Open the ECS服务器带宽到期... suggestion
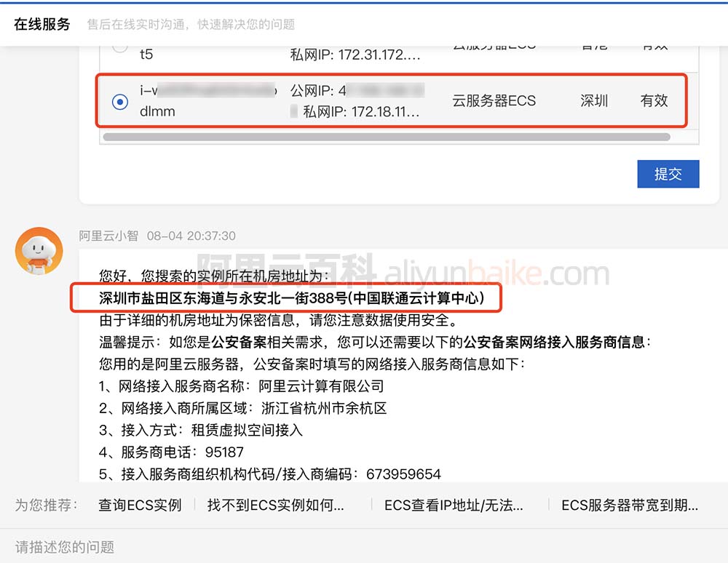Screen dimensions: 728x563 [630, 505]
